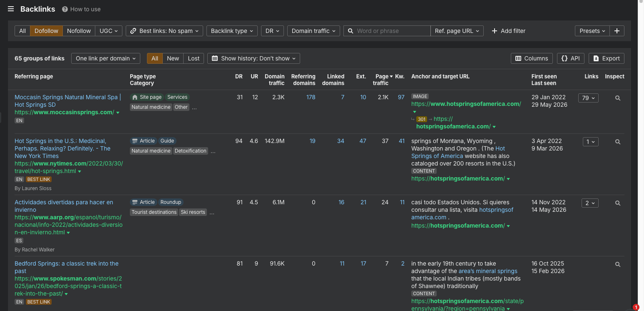Open the spokesman.com story URL
This screenshot has height=311, width=644.
tap(68, 286)
